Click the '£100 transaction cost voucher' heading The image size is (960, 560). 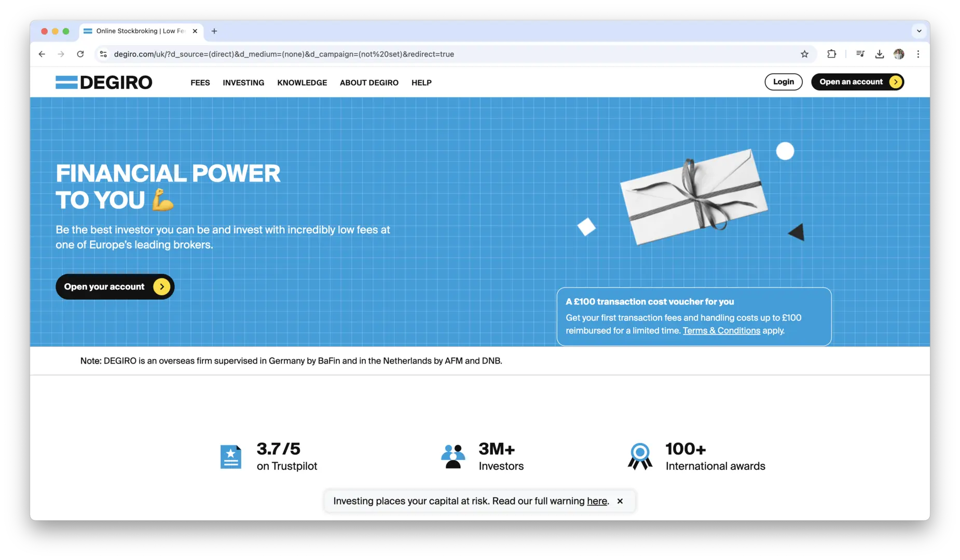tap(650, 302)
